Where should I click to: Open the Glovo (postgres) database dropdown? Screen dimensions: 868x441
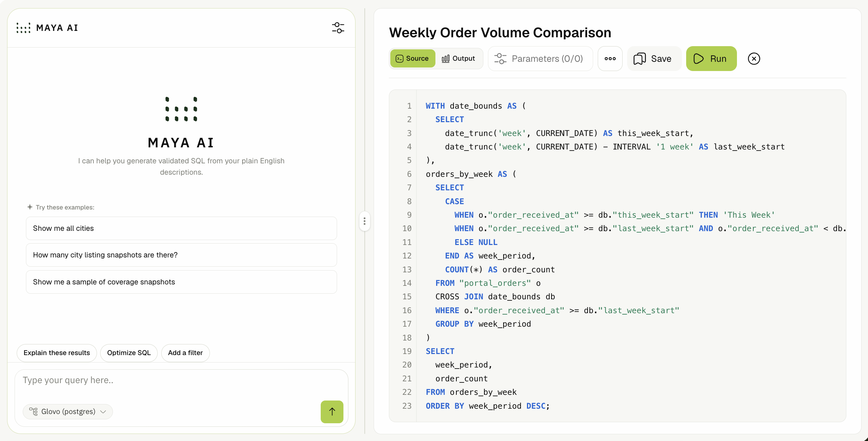68,412
